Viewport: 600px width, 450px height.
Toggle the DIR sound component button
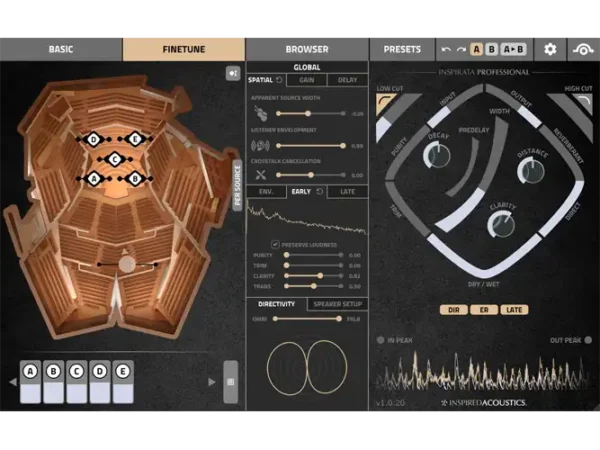(454, 310)
